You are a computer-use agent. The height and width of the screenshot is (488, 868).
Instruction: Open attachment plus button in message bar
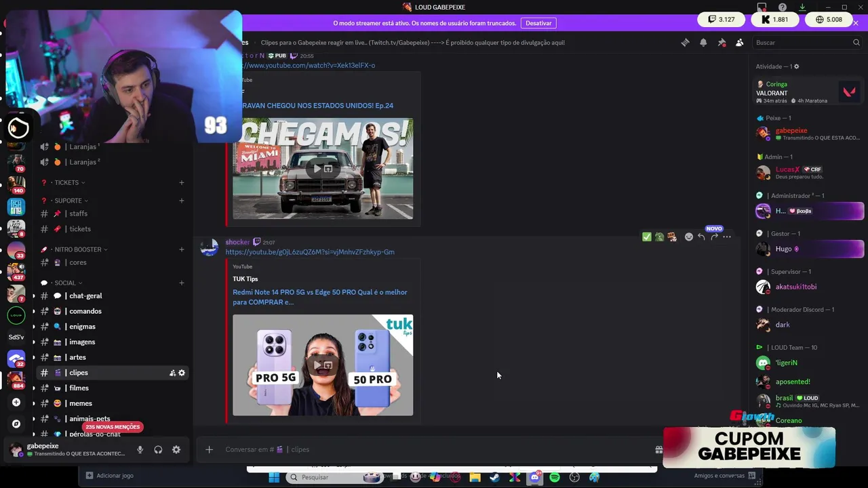pyautogui.click(x=209, y=449)
